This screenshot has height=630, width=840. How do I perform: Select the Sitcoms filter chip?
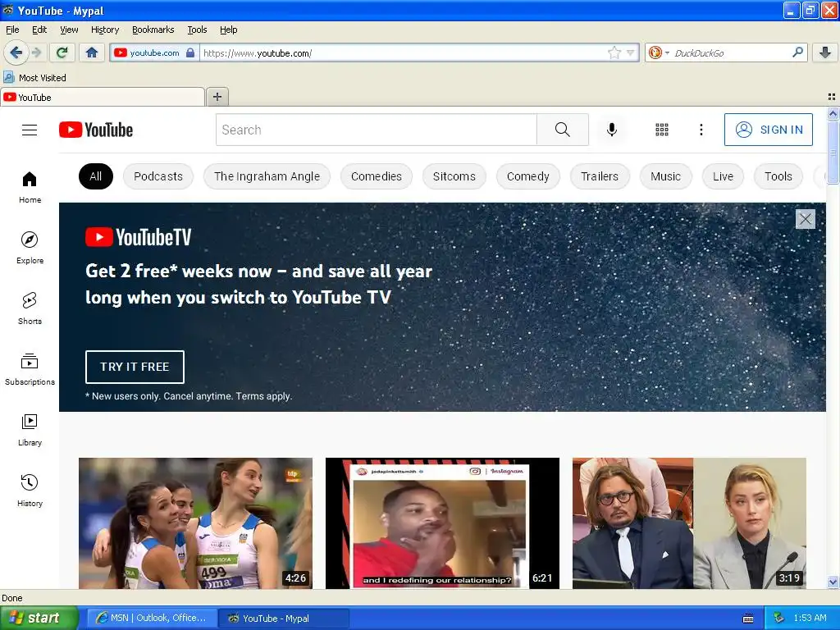[454, 176]
